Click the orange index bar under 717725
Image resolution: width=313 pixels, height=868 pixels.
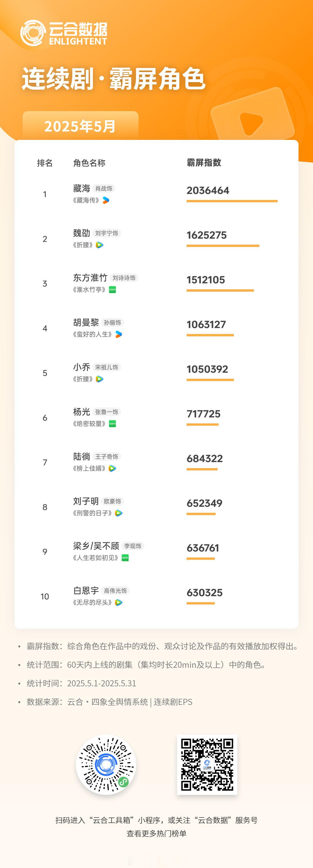[x=202, y=425]
